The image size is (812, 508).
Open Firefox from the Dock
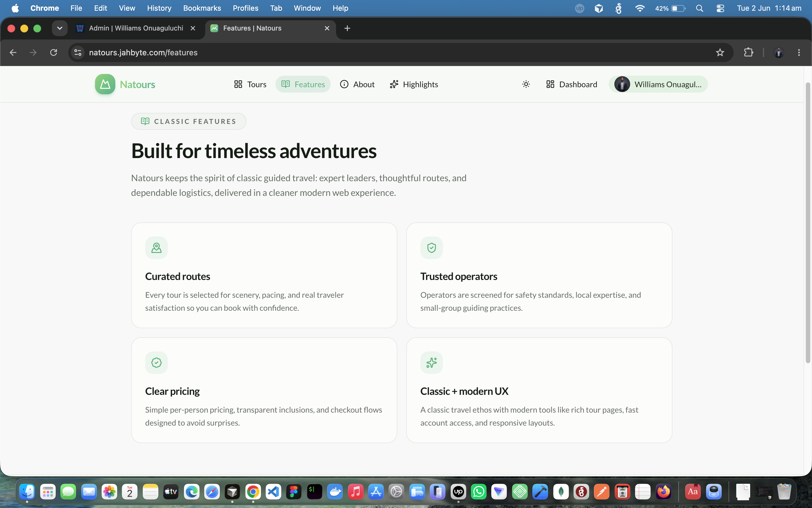[663, 492]
